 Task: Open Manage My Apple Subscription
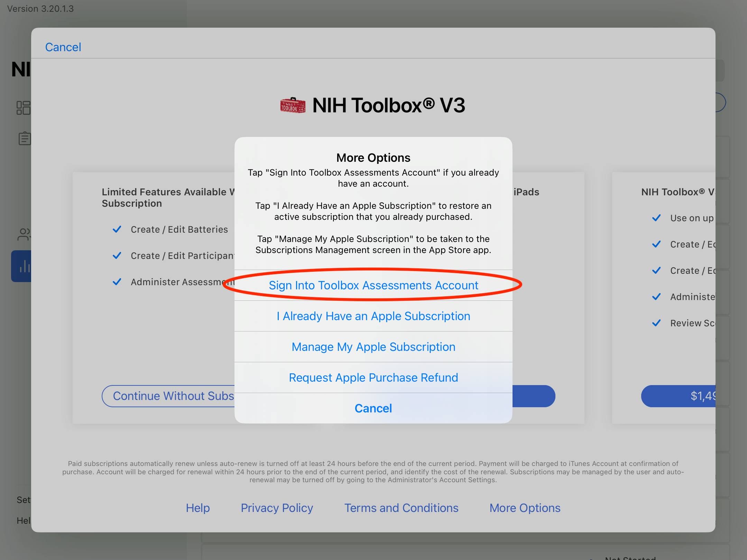373,346
